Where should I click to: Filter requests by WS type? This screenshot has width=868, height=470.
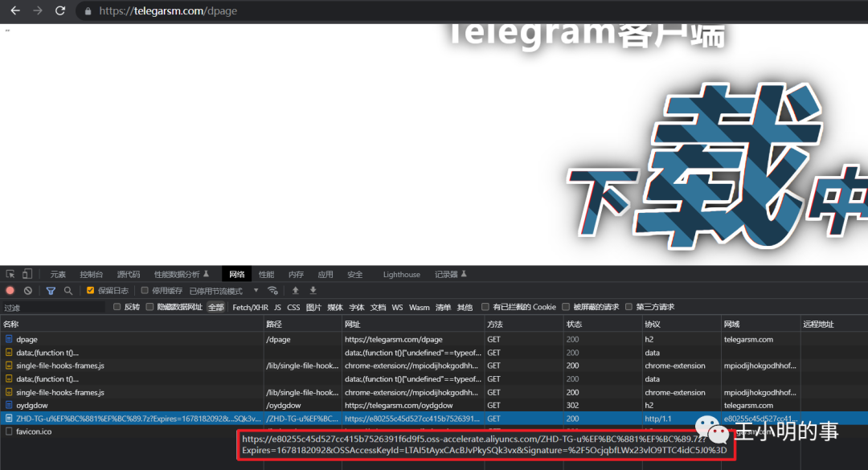(398, 307)
